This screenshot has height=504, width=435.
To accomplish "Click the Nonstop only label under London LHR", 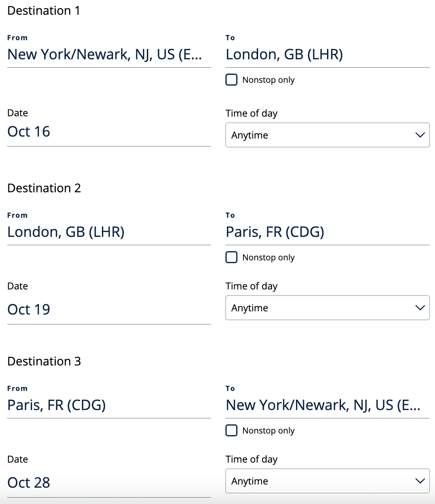I will point(268,80).
